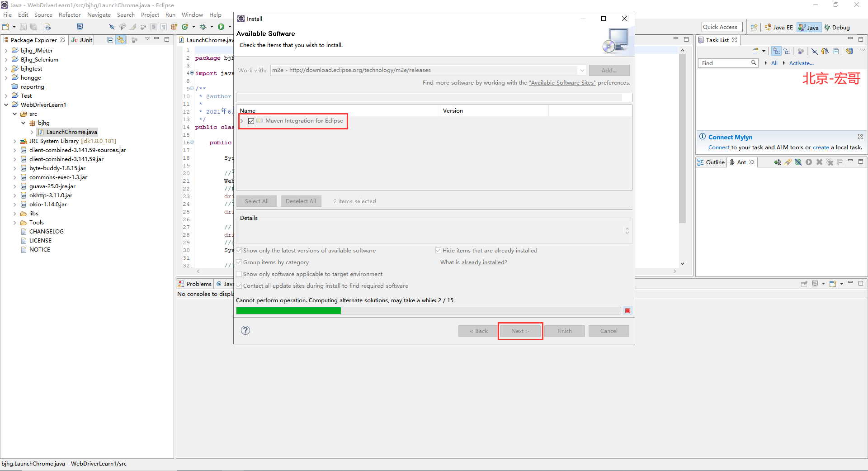868x471 pixels.
Task: Click the Cancel button in Install dialog
Action: tap(609, 331)
